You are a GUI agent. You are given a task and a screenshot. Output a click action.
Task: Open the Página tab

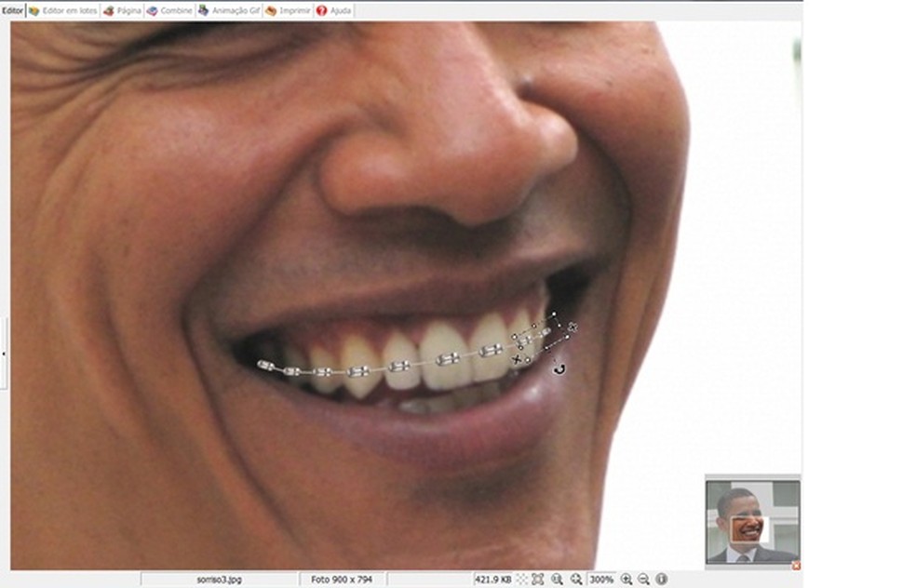click(x=122, y=10)
